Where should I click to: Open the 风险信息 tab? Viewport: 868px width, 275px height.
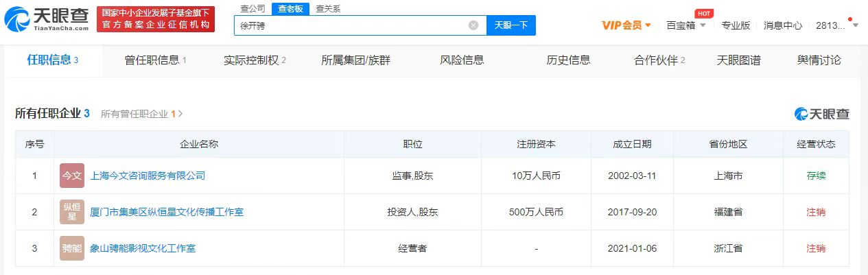pos(461,60)
